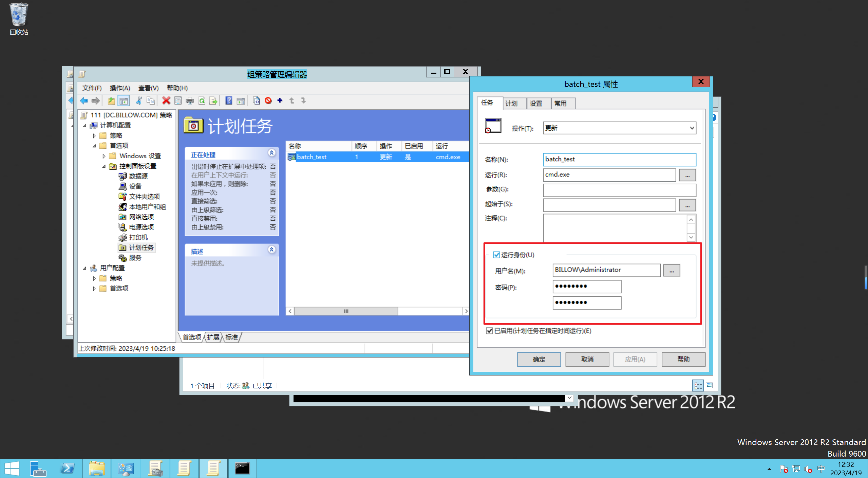Toggle the action pane icon
Image resolution: width=868 pixels, height=478 pixels.
(241, 101)
